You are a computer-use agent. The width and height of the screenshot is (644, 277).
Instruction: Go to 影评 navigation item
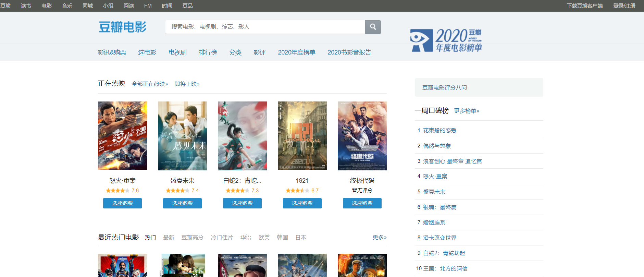260,52
